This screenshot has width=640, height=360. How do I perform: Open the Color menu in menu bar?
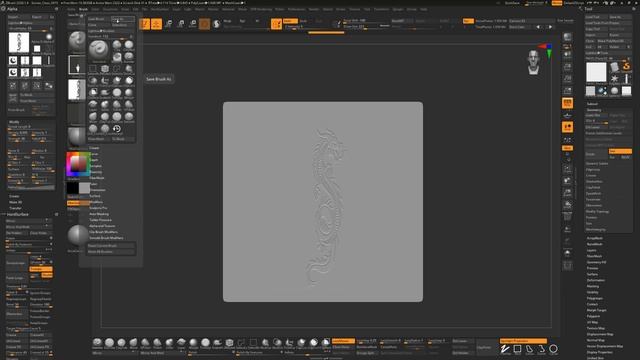(x=95, y=9)
